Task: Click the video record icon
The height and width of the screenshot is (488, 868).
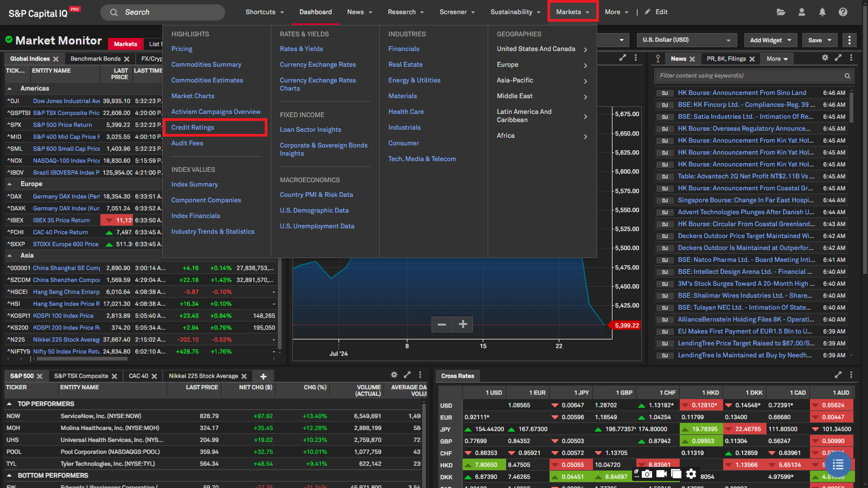Action: click(x=661, y=474)
